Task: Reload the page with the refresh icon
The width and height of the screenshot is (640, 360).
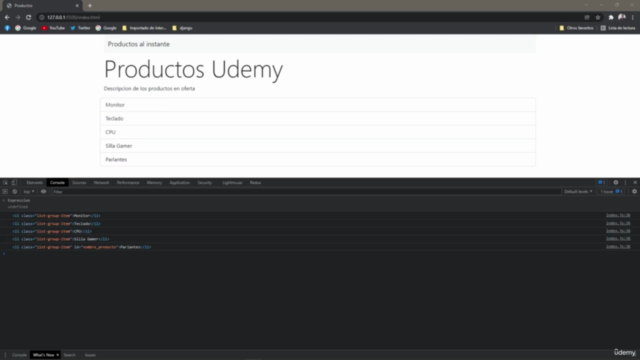Action: [x=29, y=17]
